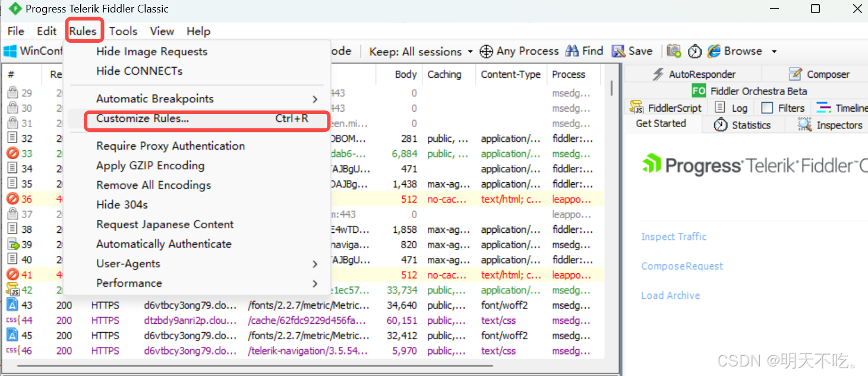The image size is (868, 376).
Task: Click the Inspectors magnifier icon
Action: click(805, 125)
